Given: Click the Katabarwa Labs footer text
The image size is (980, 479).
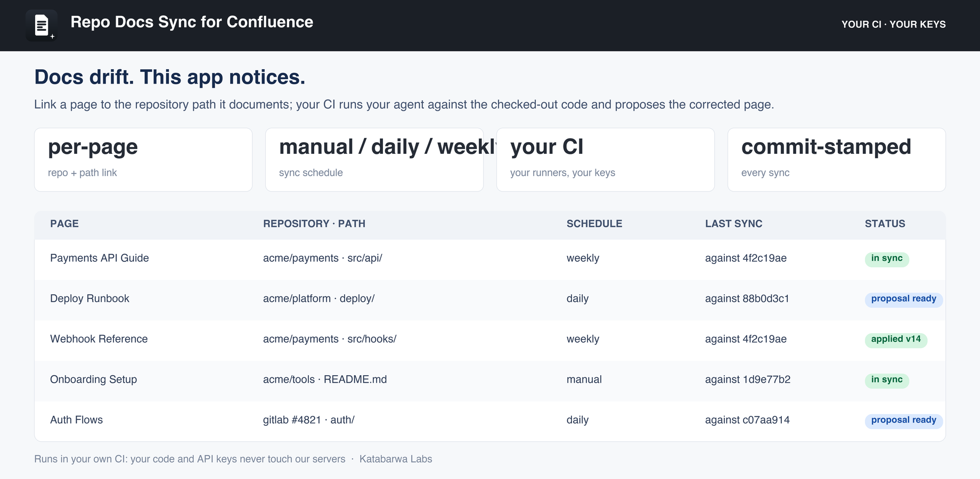Looking at the screenshot, I should click(x=396, y=459).
